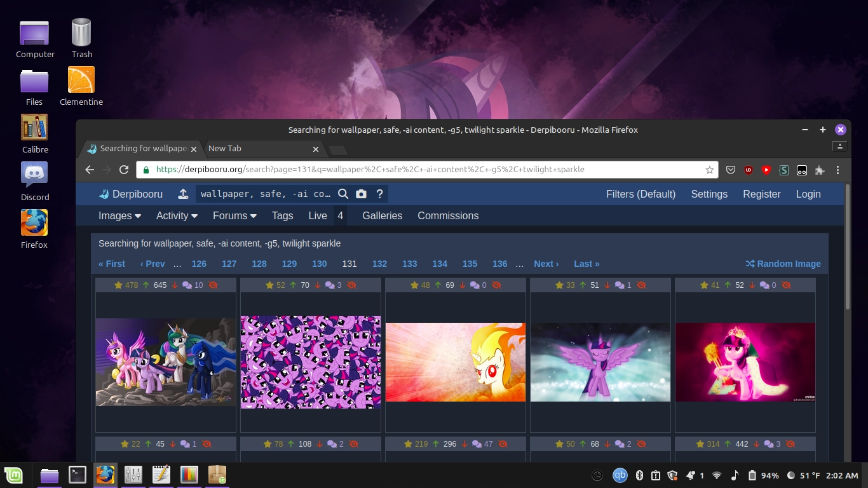Go to page 132 of results
This screenshot has width=868, height=488.
(x=379, y=264)
